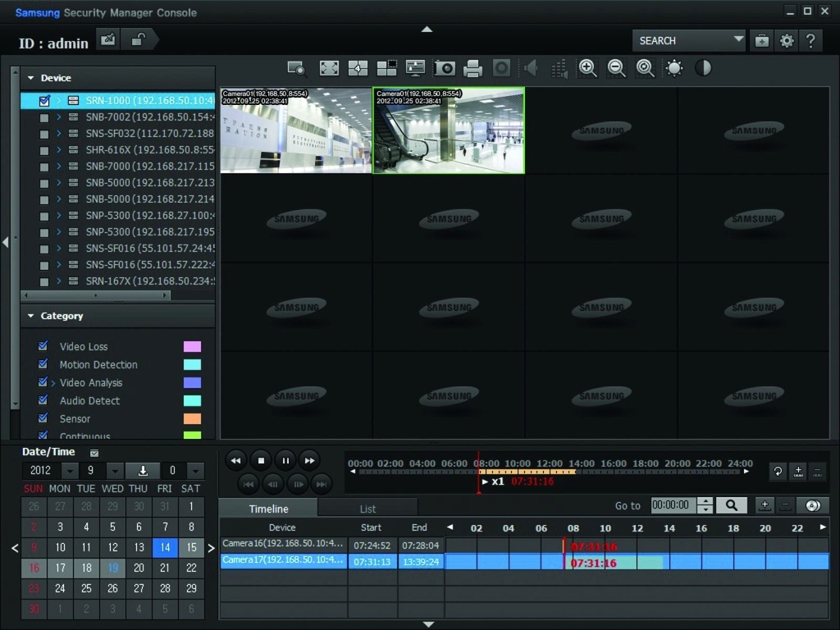Click the Go to time input field
Image resolution: width=840 pixels, height=630 pixels.
click(673, 505)
